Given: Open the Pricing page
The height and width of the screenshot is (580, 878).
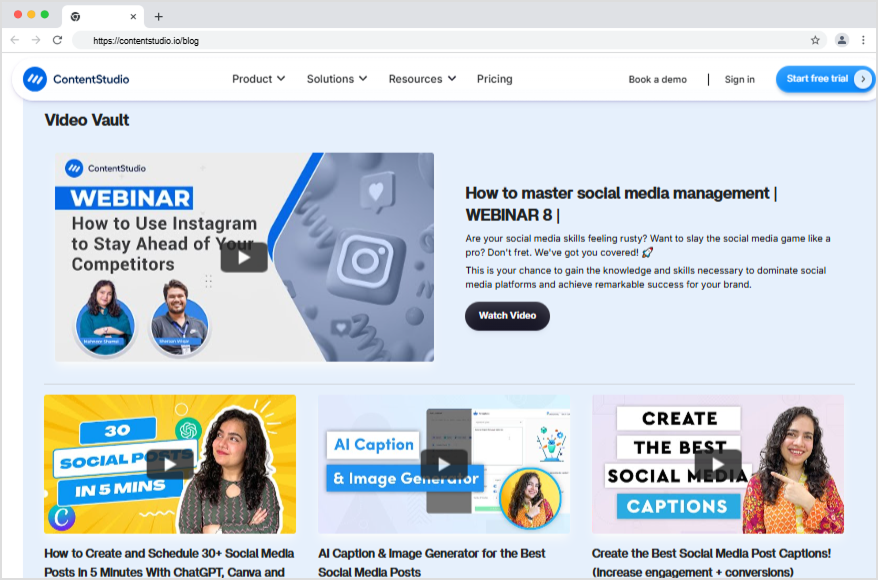Looking at the screenshot, I should (x=494, y=79).
